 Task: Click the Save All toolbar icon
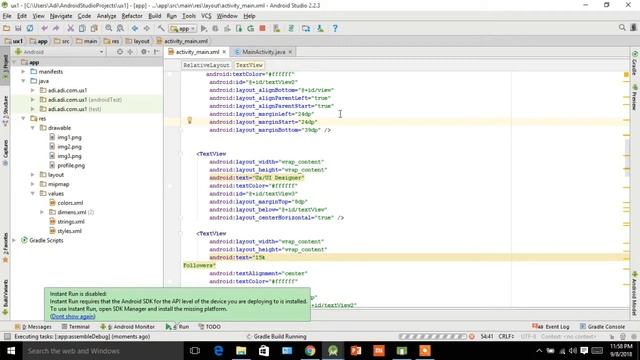[x=18, y=28]
